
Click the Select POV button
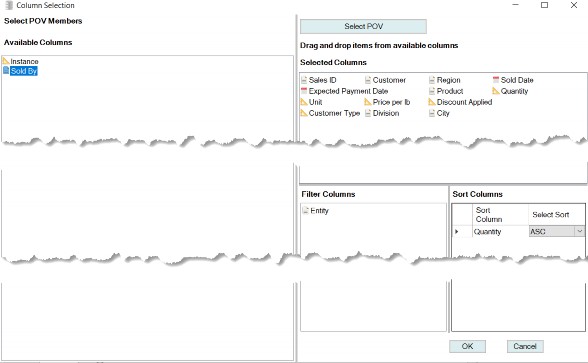[363, 26]
